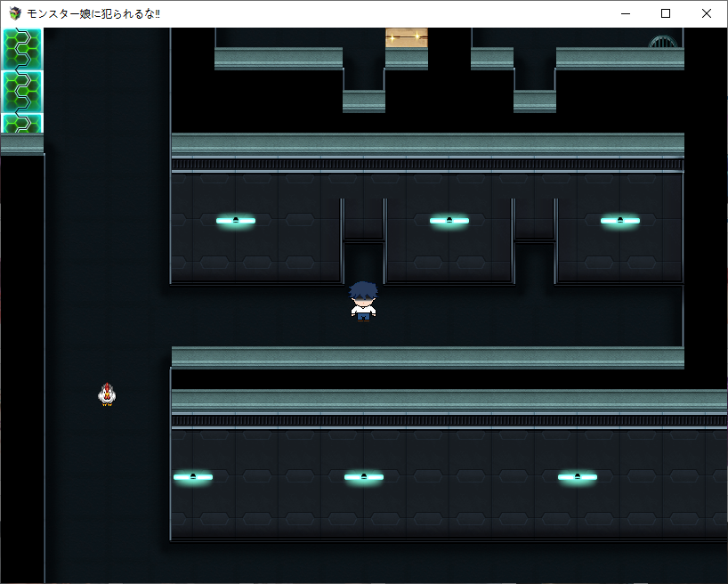Click the center cyan light in upper room
Viewport: 728px width, 584px height.
point(449,220)
